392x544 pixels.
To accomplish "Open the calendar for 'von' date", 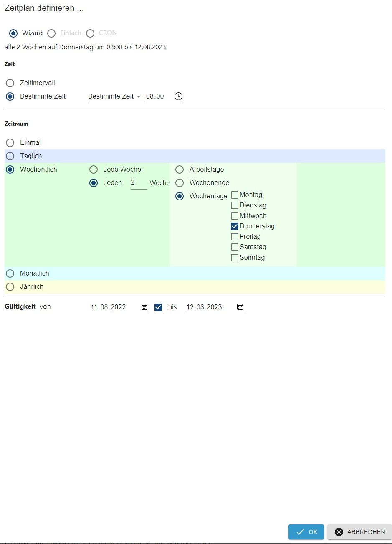I will pyautogui.click(x=144, y=307).
